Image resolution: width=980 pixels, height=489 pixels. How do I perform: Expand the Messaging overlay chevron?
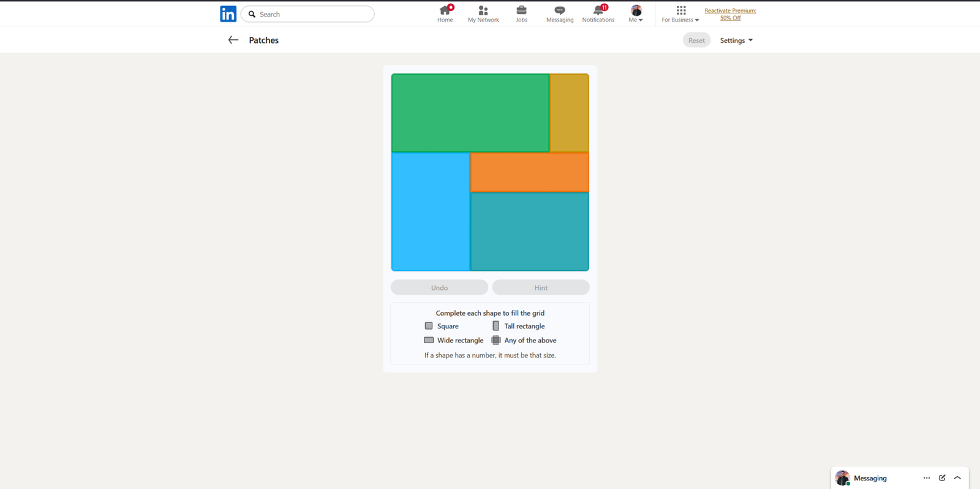(957, 478)
